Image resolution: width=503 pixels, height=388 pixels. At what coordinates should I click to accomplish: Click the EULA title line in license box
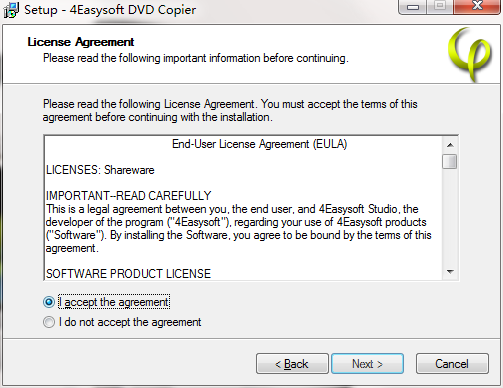[x=260, y=144]
